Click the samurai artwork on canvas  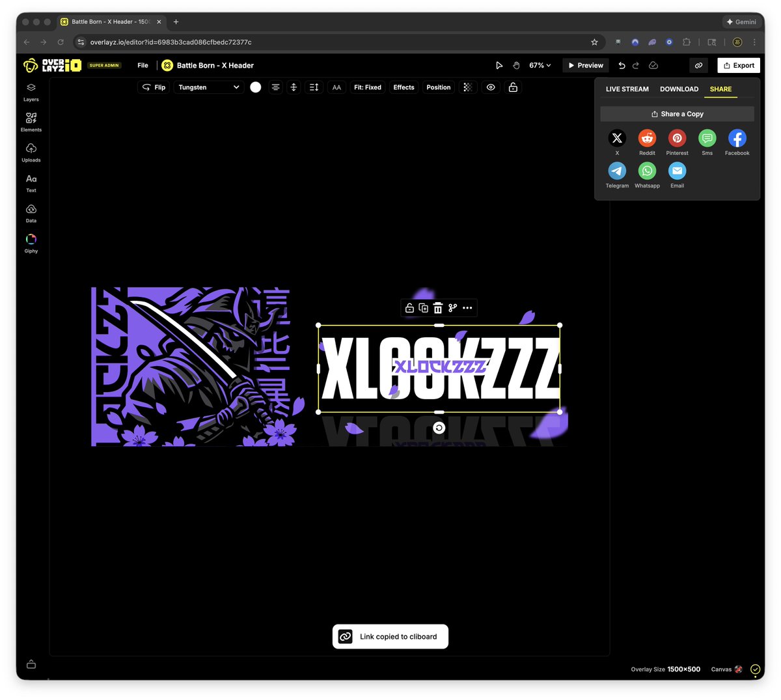191,367
